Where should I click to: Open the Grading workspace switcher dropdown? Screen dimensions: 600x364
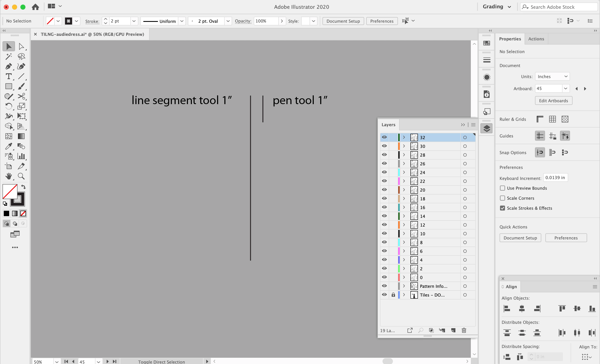497,7
